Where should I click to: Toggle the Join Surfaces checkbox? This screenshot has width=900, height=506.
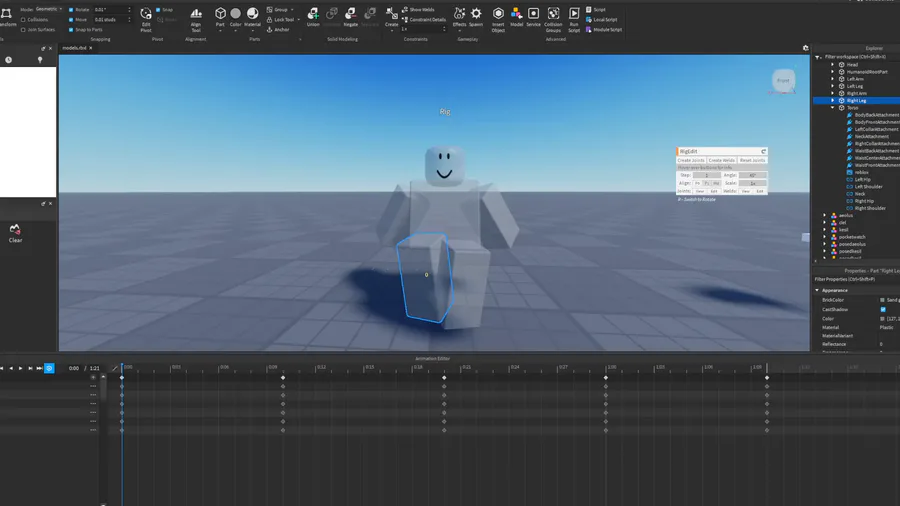[x=23, y=29]
